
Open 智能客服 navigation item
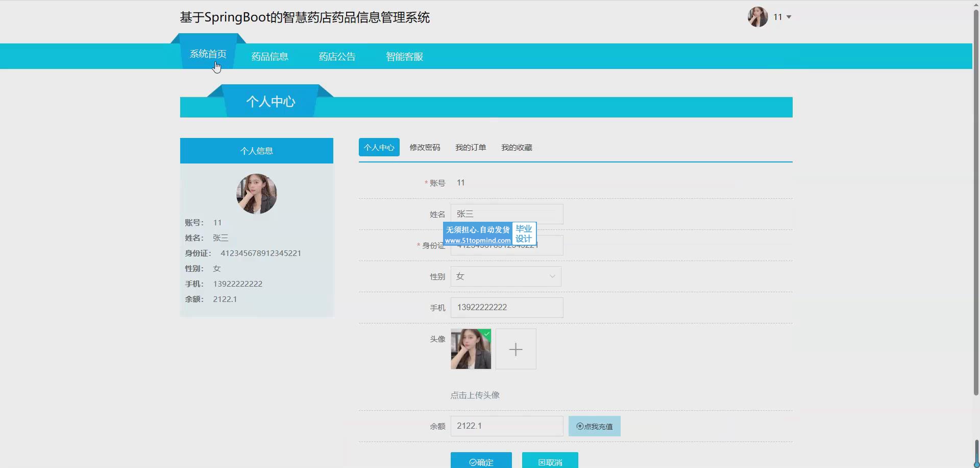click(404, 57)
